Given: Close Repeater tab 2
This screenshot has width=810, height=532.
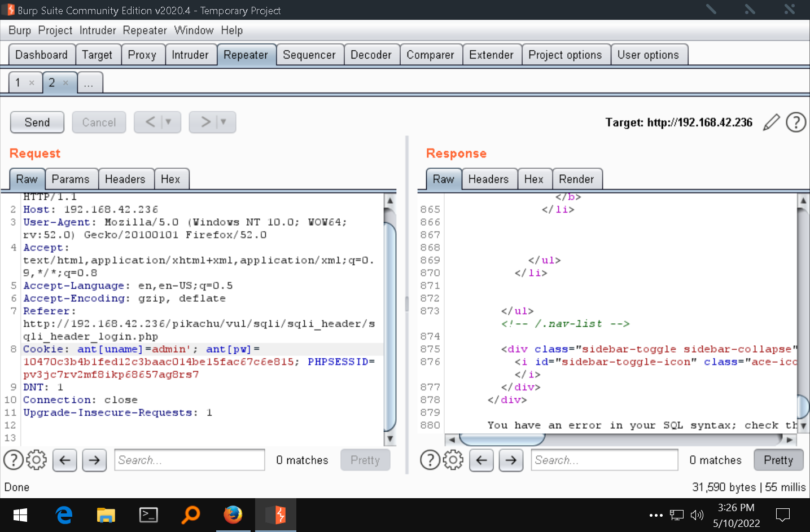Looking at the screenshot, I should 65,83.
